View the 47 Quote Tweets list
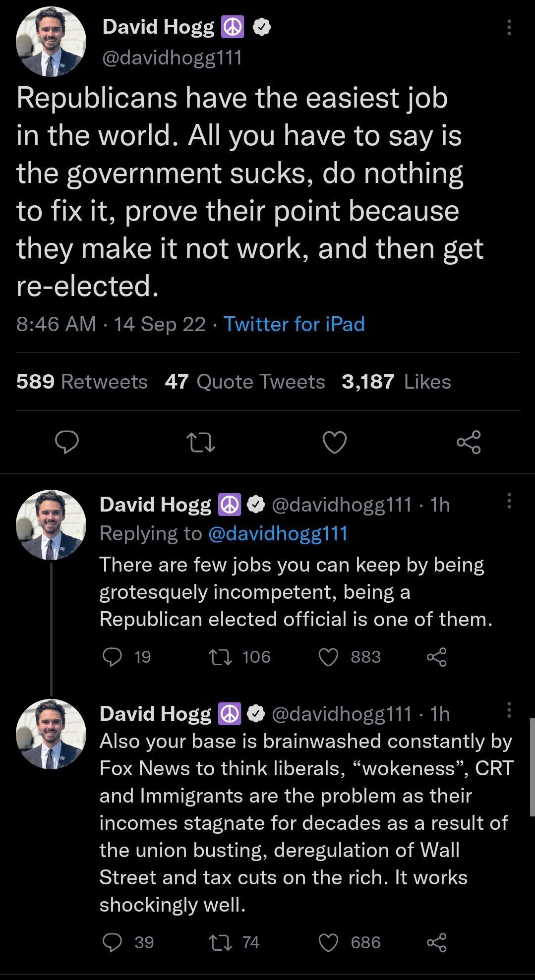Viewport: 535px width, 980px height. (244, 381)
